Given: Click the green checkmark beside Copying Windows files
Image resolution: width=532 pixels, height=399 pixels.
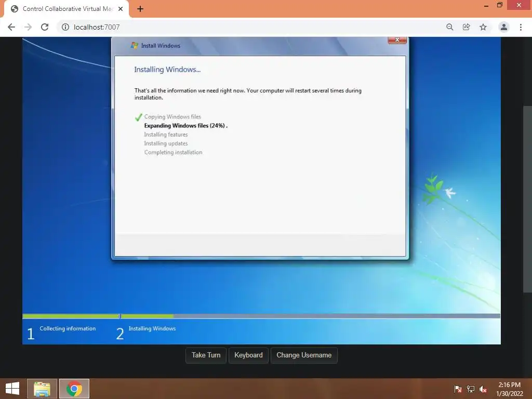Looking at the screenshot, I should [x=138, y=117].
